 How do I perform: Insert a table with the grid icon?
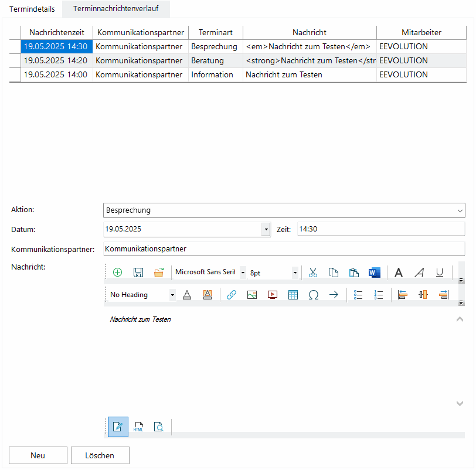(293, 294)
